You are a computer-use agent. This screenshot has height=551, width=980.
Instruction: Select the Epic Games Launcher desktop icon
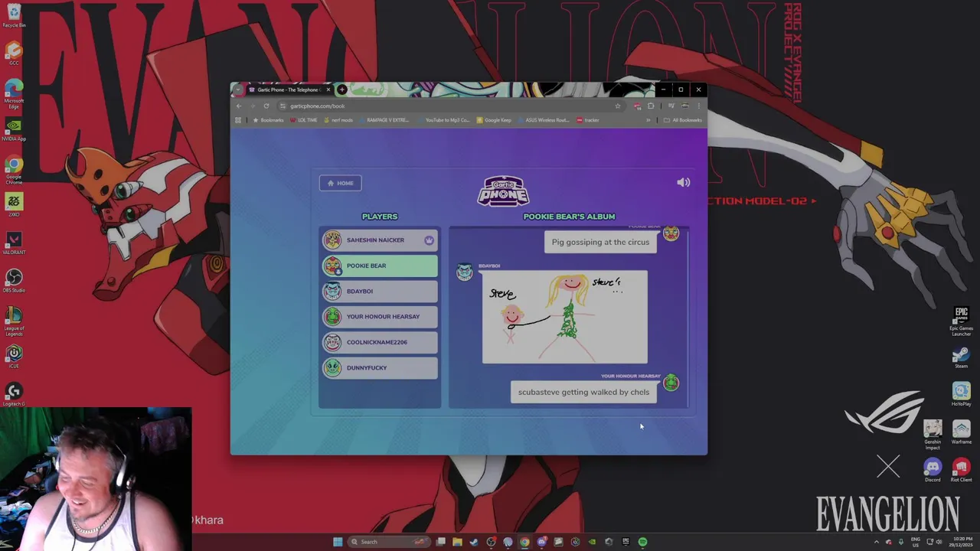click(961, 321)
